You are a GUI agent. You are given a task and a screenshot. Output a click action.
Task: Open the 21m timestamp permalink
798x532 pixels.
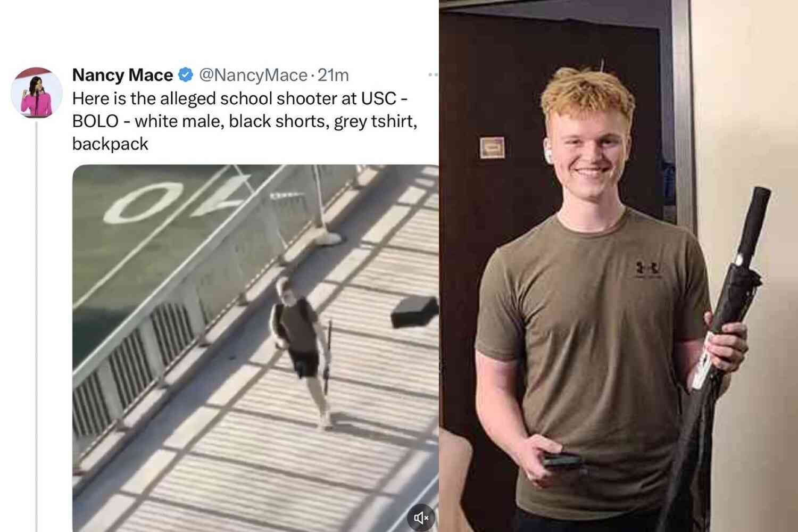pyautogui.click(x=333, y=76)
